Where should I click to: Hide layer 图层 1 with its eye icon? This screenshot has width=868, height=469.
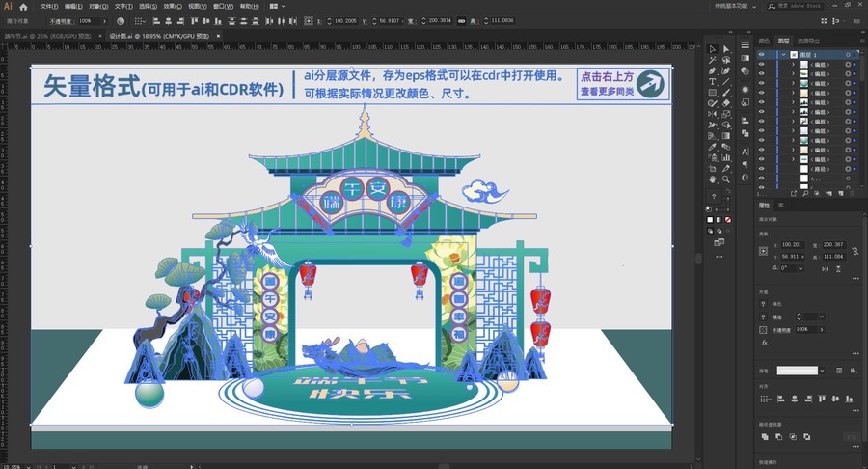762,55
